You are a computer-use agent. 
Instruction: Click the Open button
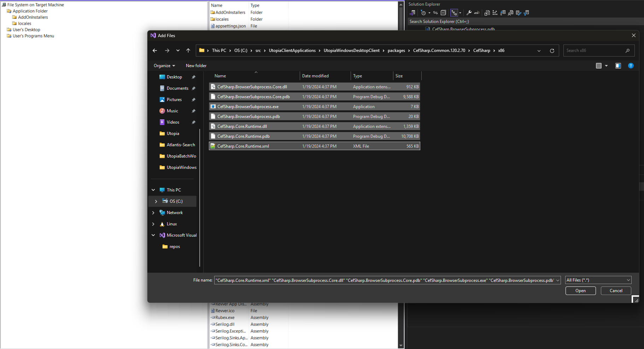pos(580,291)
